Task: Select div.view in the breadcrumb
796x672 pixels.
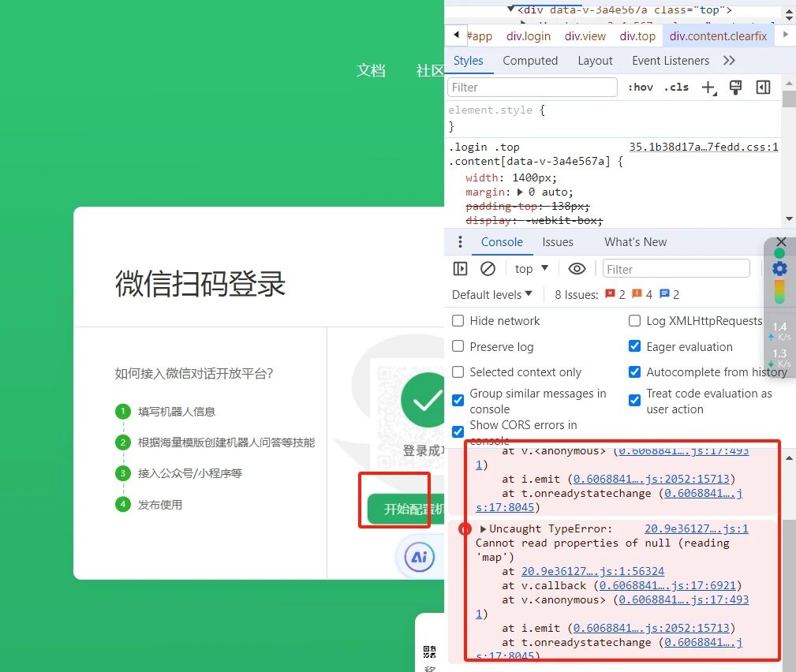Action: click(585, 36)
